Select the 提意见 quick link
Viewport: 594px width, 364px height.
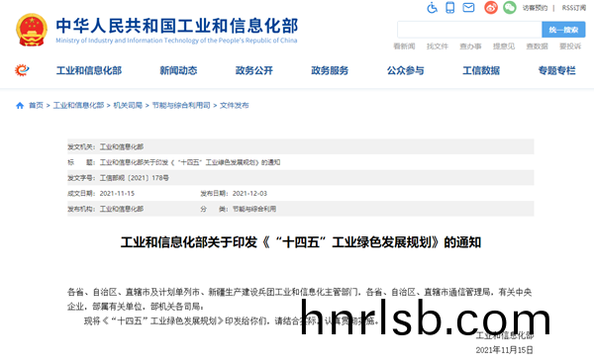pos(504,46)
